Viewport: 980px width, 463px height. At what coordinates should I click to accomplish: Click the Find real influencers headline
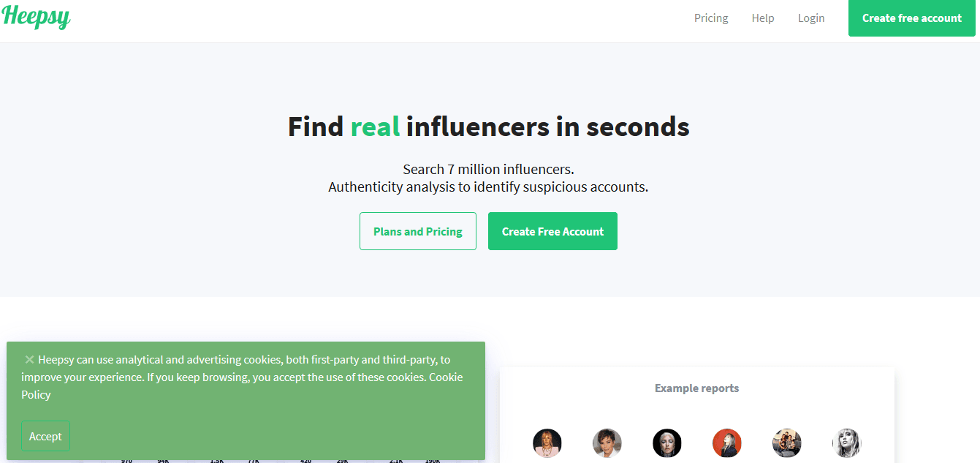tap(488, 127)
